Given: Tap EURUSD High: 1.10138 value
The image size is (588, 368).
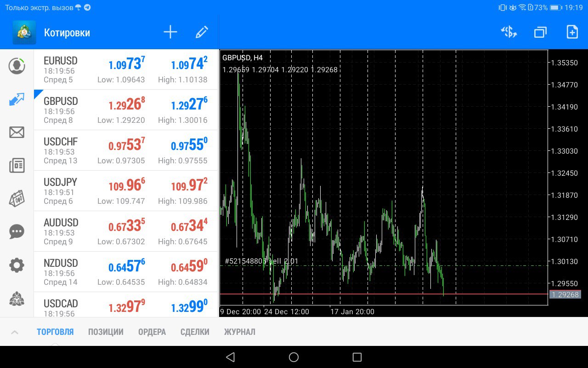Looking at the screenshot, I should (183, 80).
